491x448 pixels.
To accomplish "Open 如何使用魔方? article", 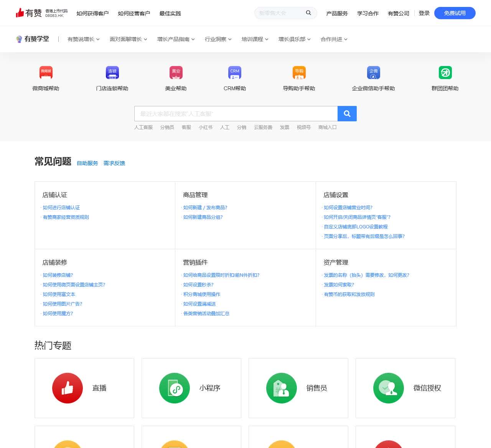I will pyautogui.click(x=58, y=314).
